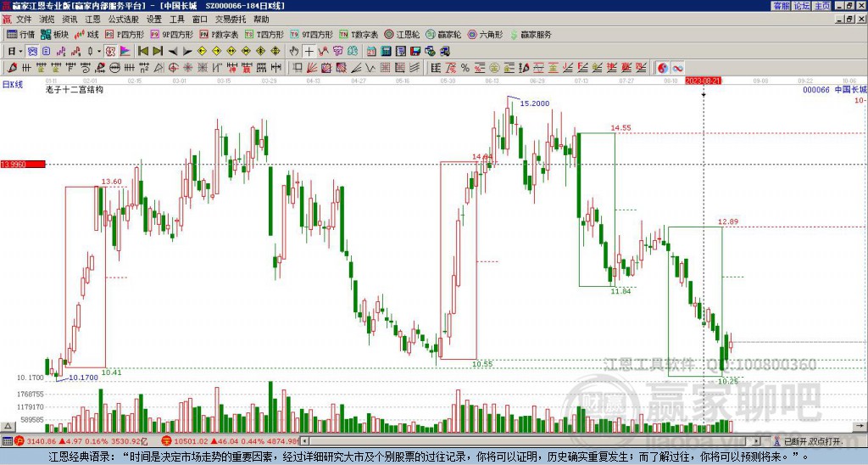The image size is (868, 465).
Task: Click the up triangle beside volume panel
Action: (x=8, y=426)
